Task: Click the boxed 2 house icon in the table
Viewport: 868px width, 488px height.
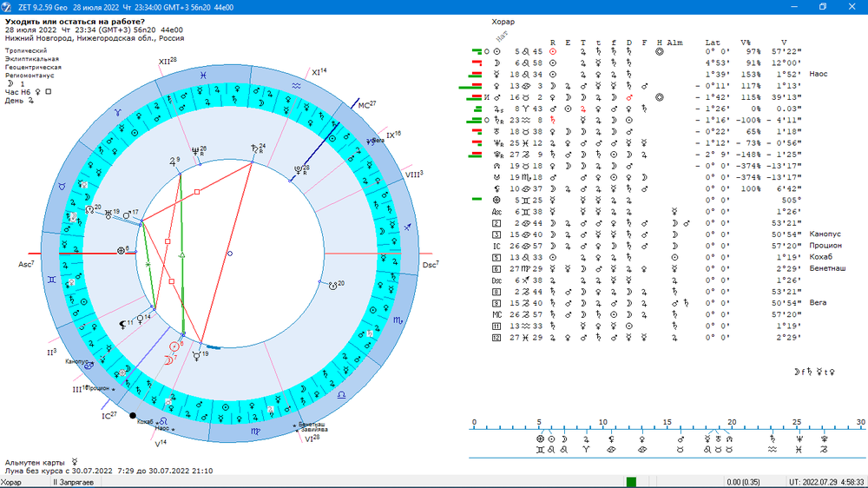Action: [496, 223]
